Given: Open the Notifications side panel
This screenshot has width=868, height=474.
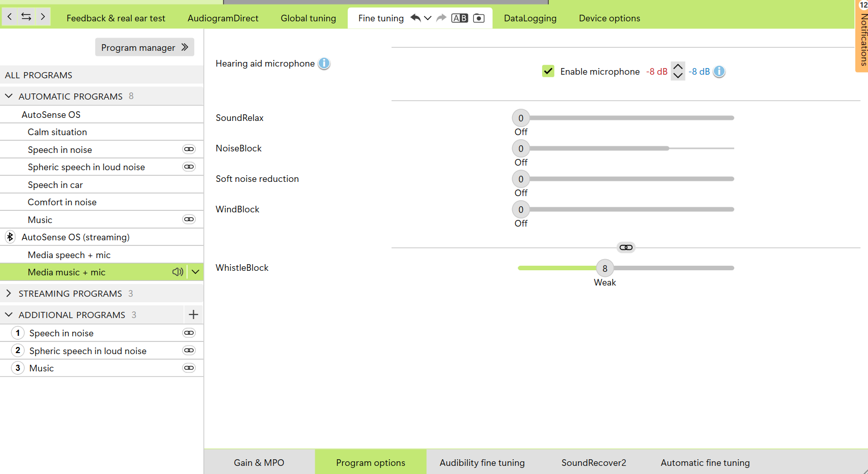Looking at the screenshot, I should [x=862, y=36].
